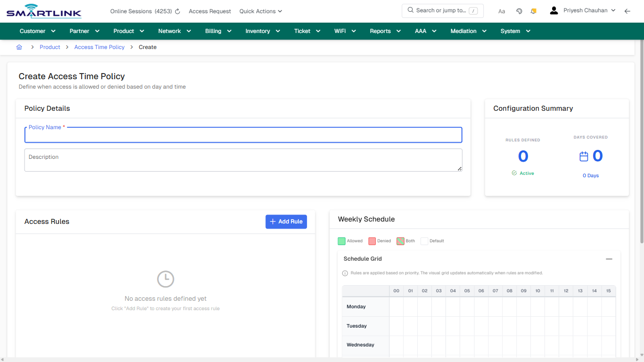The image size is (644, 362).
Task: Click the calendar icon in Days Covered summary
Action: point(585,156)
